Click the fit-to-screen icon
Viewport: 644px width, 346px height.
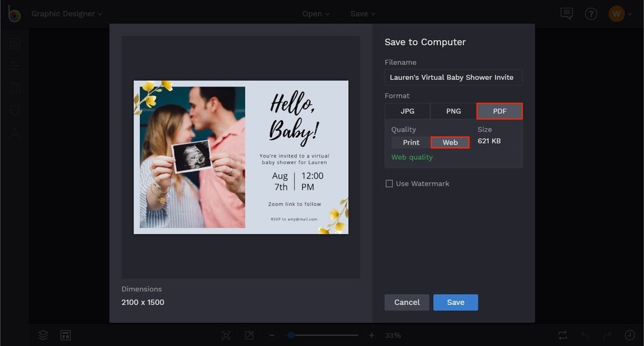tap(226, 335)
